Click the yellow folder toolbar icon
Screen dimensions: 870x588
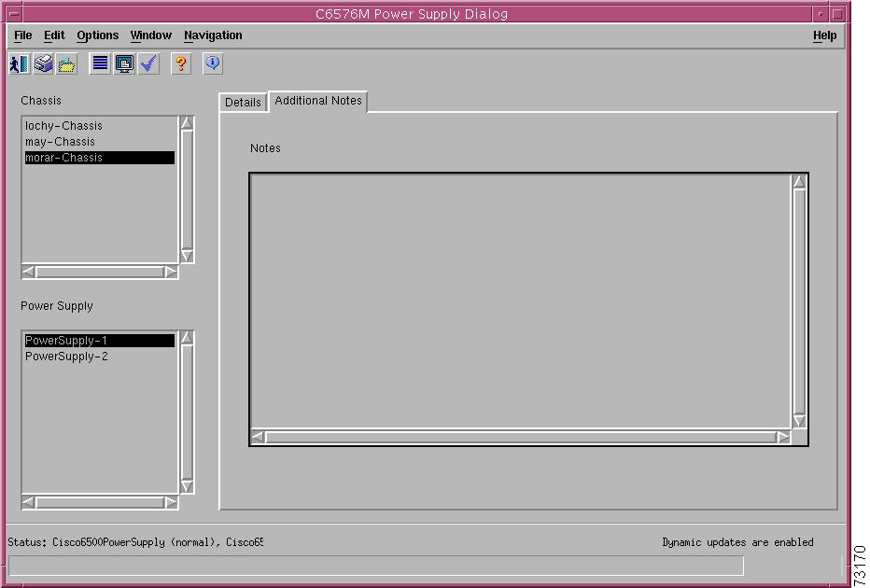pyautogui.click(x=66, y=63)
